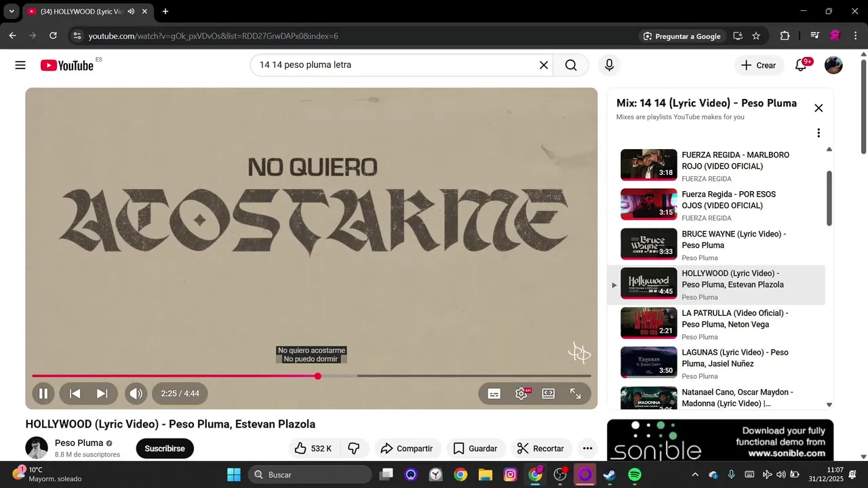868x488 pixels.
Task: Switch to theater mode
Action: [549, 393]
